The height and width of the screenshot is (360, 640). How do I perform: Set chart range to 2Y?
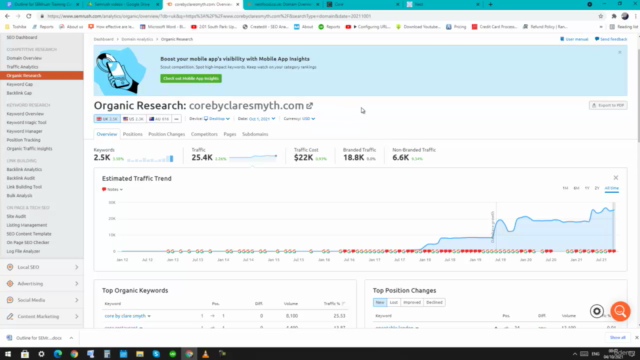click(x=597, y=188)
